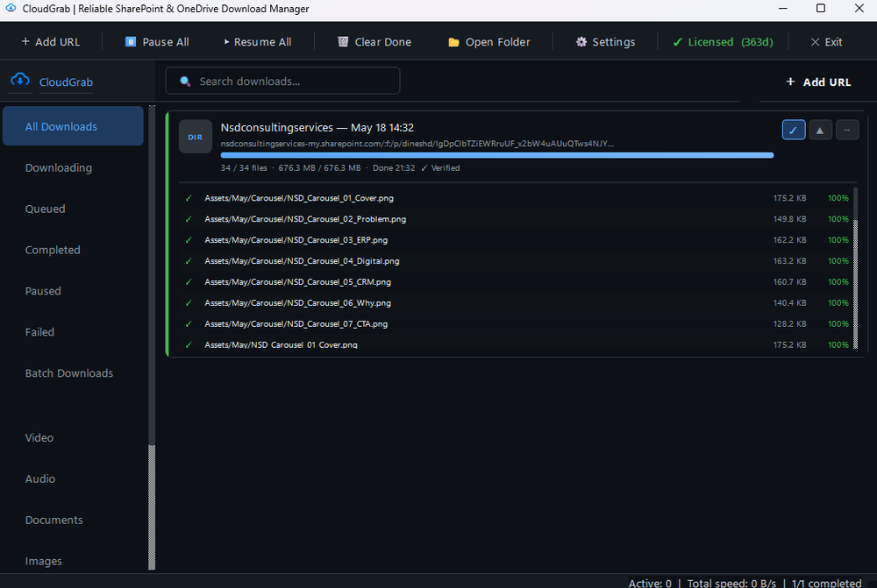Click the Settings gear icon
877x588 pixels.
tap(581, 42)
